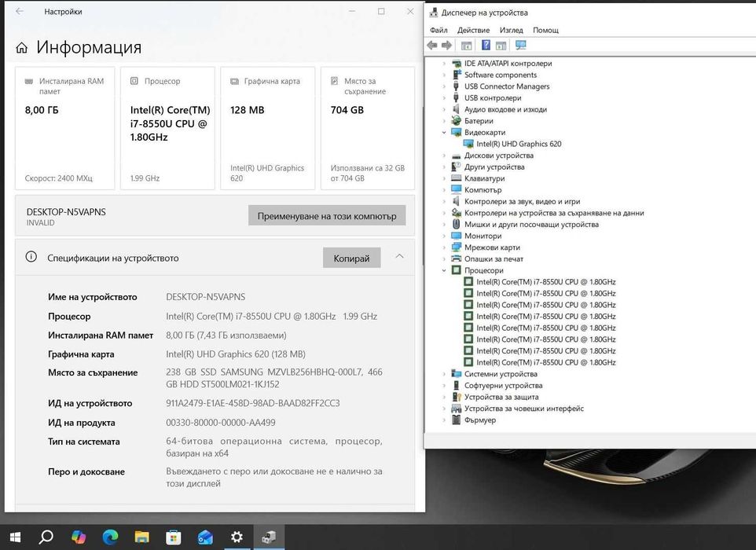Collapse Спецификации на устройството section chevron
This screenshot has width=756, height=550.
[400, 256]
